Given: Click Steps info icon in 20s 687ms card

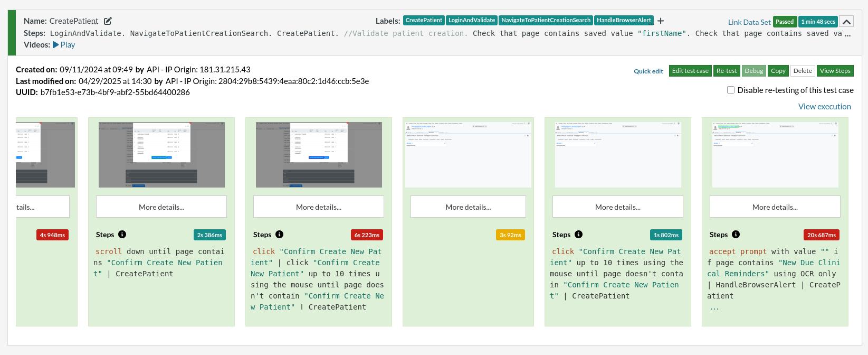Looking at the screenshot, I should tap(736, 235).
